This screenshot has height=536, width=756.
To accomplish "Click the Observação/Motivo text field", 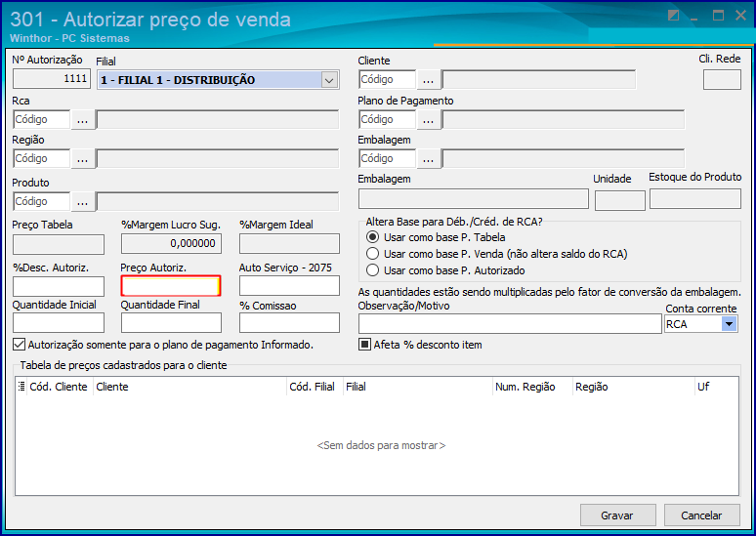I will click(x=510, y=324).
